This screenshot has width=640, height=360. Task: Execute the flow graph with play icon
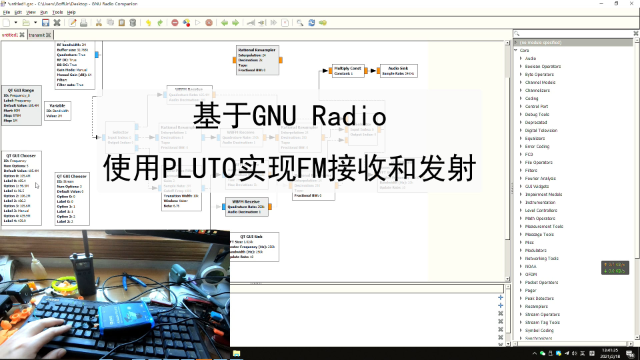(x=198, y=23)
